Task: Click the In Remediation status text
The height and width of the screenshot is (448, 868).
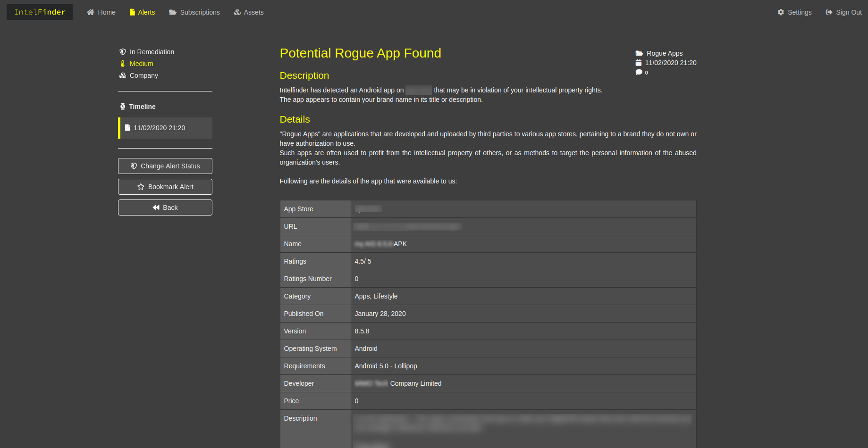Action: 152,52
